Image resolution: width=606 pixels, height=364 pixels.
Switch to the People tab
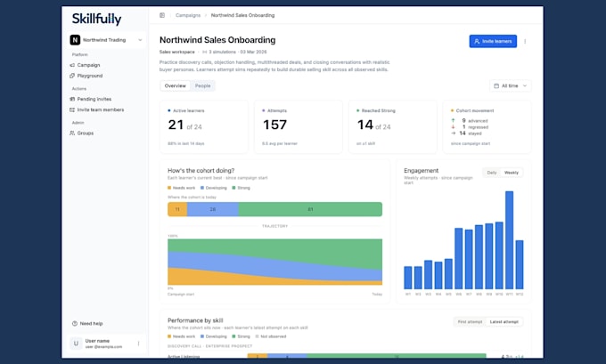[202, 85]
